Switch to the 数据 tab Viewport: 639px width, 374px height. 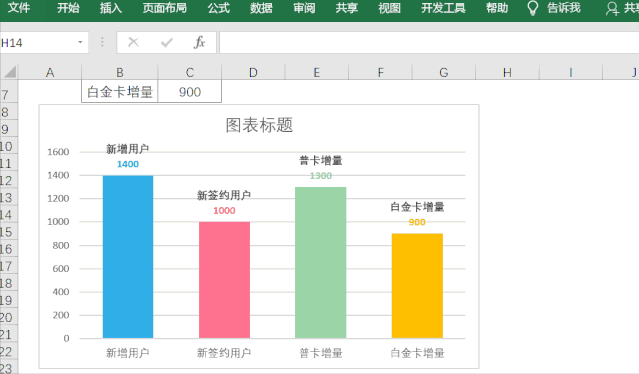pyautogui.click(x=261, y=8)
